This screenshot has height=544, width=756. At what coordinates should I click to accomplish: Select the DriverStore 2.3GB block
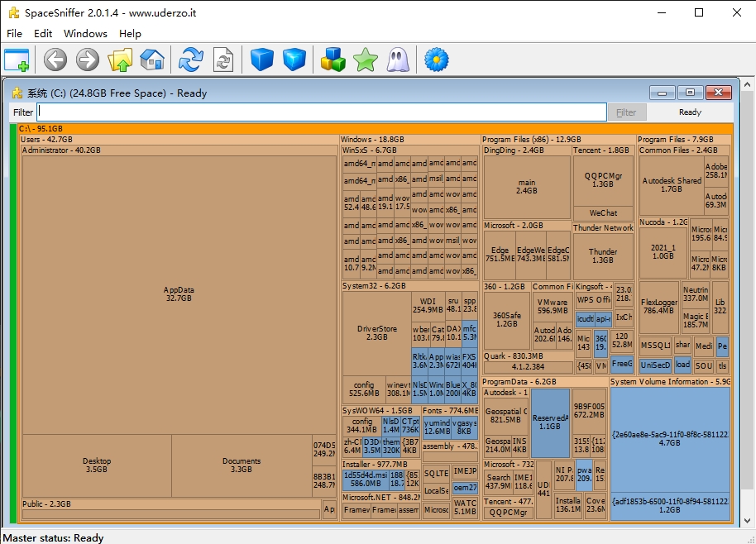pyautogui.click(x=377, y=333)
